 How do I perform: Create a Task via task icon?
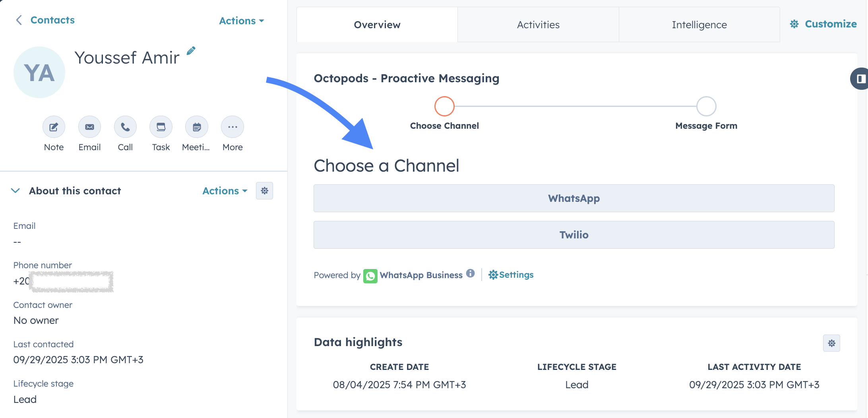pyautogui.click(x=161, y=127)
